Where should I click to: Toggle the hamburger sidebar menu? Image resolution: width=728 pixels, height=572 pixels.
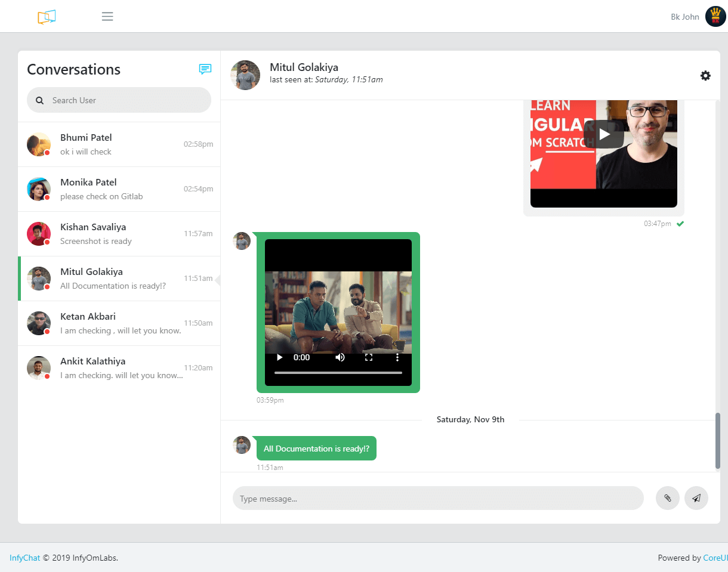point(107,17)
